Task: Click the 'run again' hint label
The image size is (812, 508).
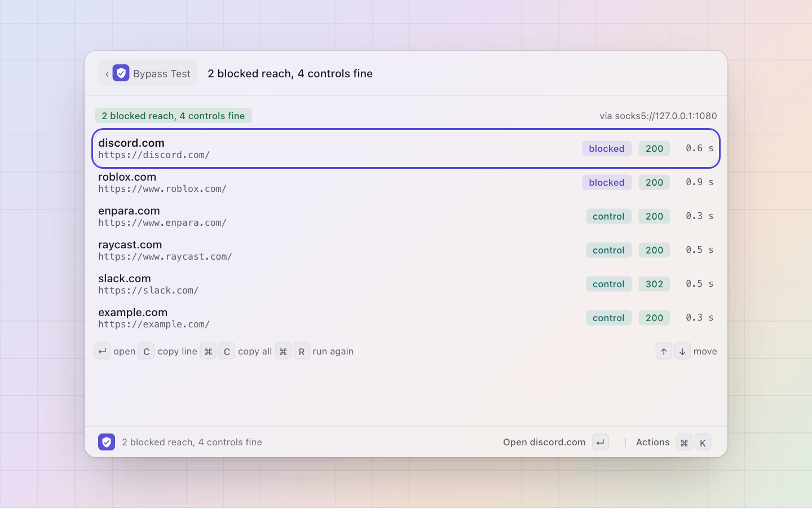Action: pyautogui.click(x=333, y=351)
